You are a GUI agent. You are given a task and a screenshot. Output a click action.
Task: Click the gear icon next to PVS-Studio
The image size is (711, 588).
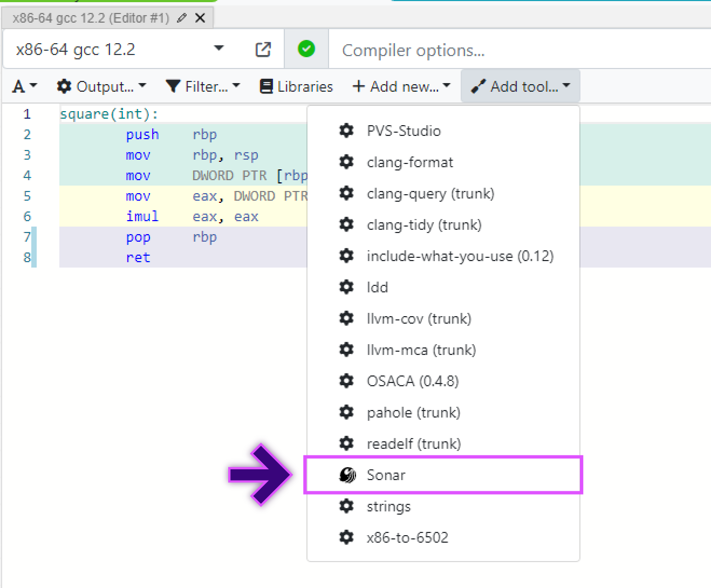coord(347,131)
